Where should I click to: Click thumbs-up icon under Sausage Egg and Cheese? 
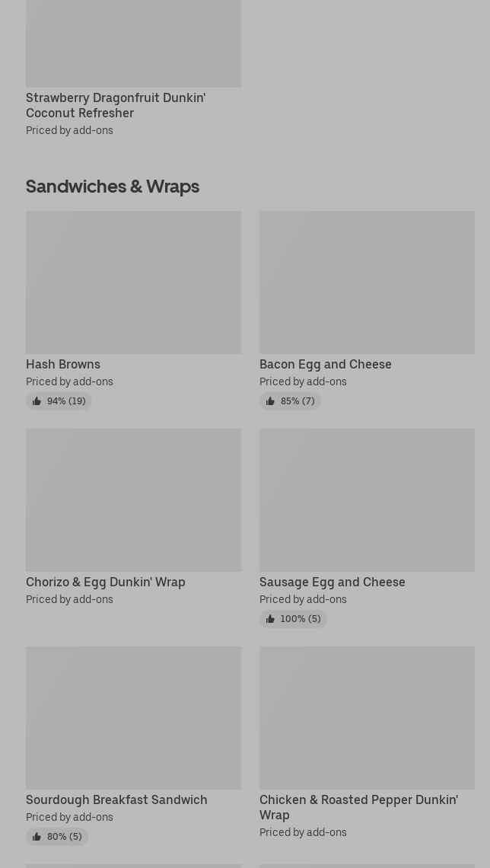(270, 619)
